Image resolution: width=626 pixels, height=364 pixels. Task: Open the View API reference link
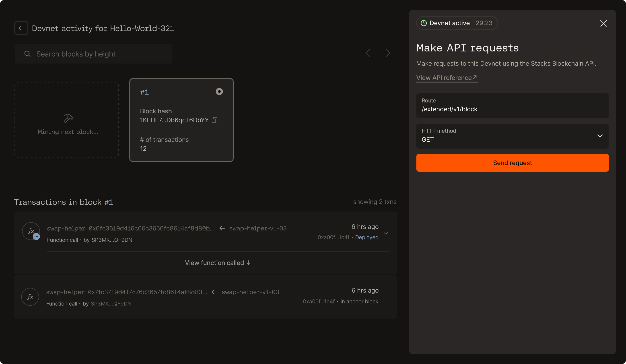pyautogui.click(x=444, y=78)
